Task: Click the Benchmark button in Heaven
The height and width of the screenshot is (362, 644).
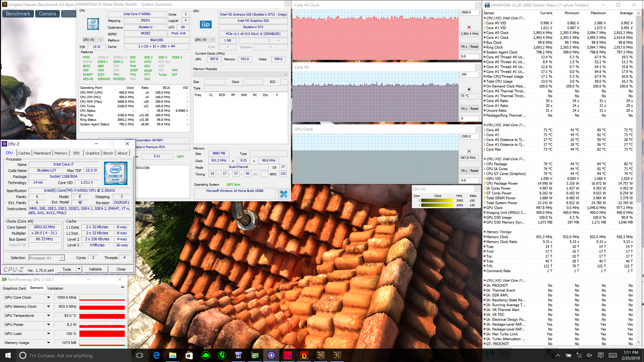Action: (x=18, y=14)
